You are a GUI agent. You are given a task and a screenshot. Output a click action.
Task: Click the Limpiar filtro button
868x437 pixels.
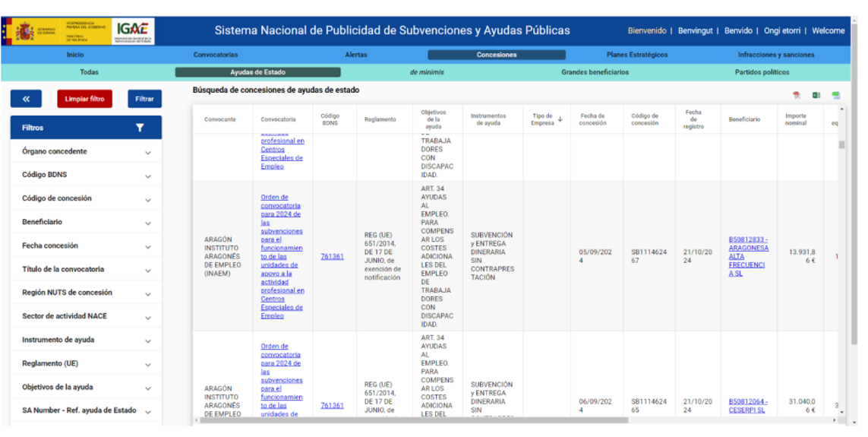[x=85, y=99]
